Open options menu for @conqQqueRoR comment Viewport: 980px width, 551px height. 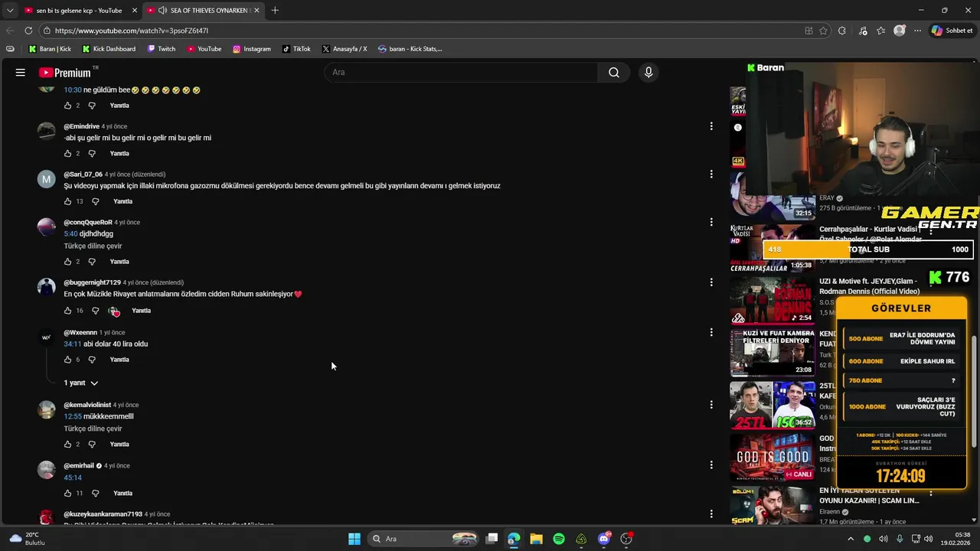coord(711,223)
